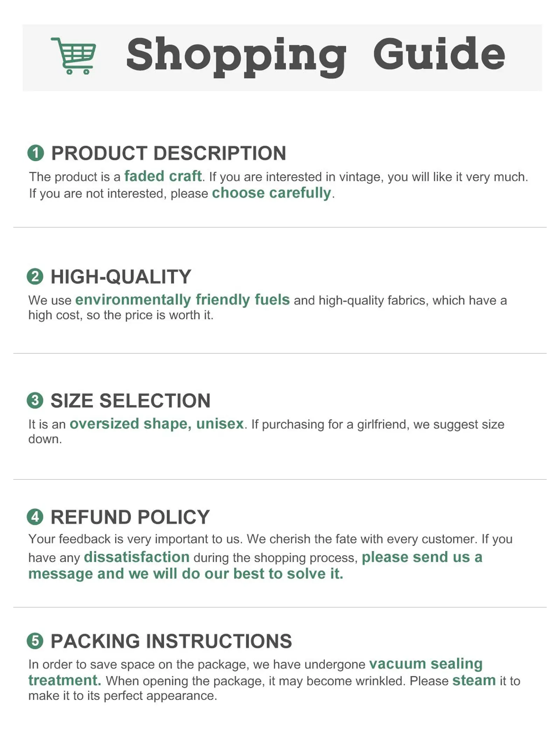Click "please send us a" green text
The width and height of the screenshot is (560, 747).
click(422, 557)
